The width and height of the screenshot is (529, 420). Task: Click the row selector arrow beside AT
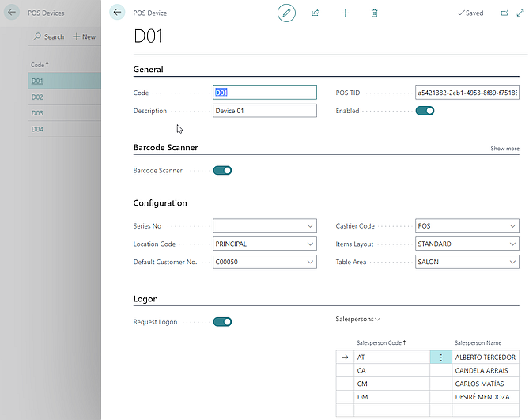coord(345,357)
